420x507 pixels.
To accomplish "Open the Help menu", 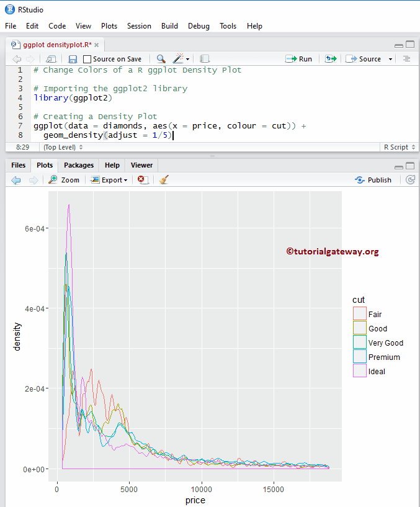I will pos(254,26).
